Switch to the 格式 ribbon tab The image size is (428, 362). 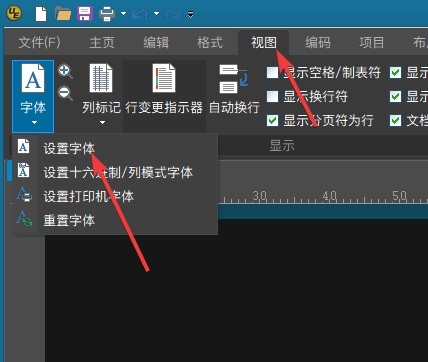click(x=210, y=42)
